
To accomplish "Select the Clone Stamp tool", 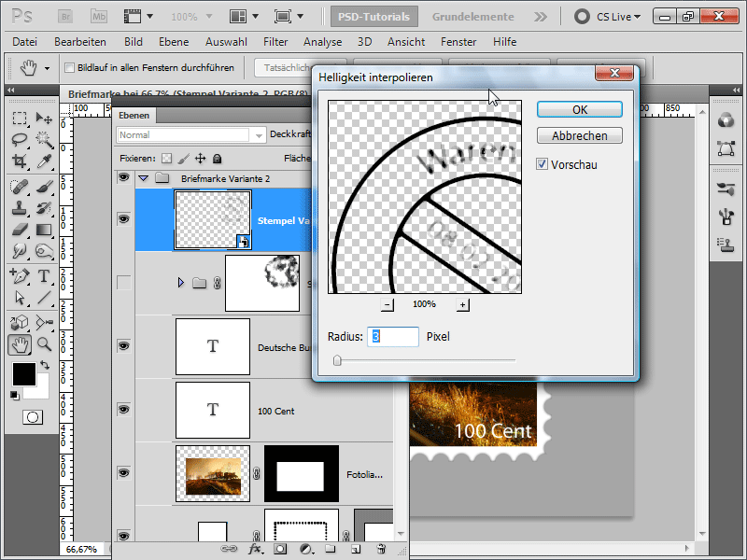I will coord(20,208).
